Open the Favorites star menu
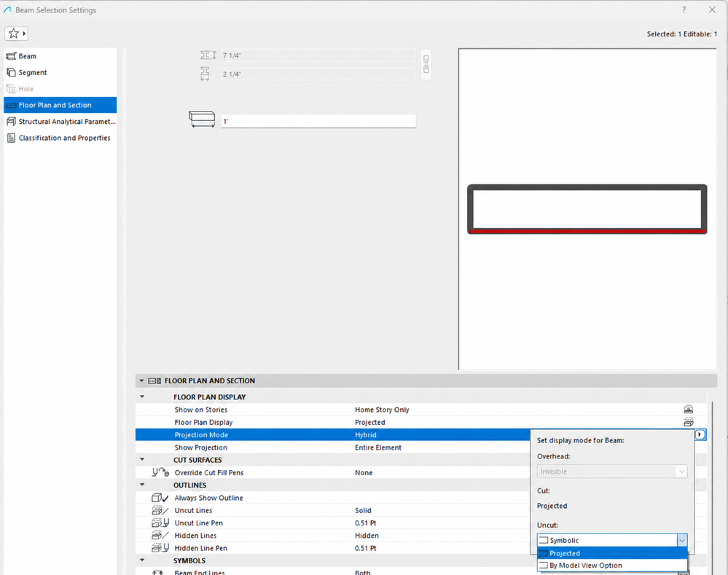 coord(16,34)
